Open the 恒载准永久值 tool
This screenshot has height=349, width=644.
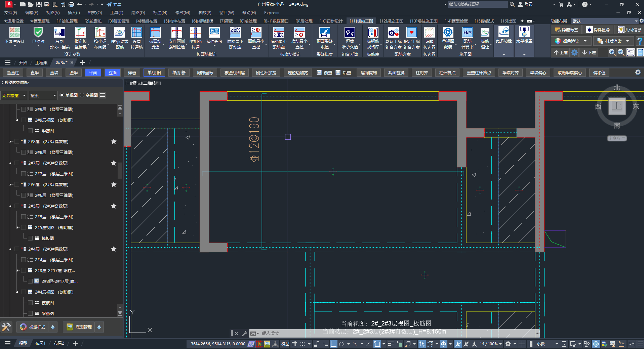point(350,33)
